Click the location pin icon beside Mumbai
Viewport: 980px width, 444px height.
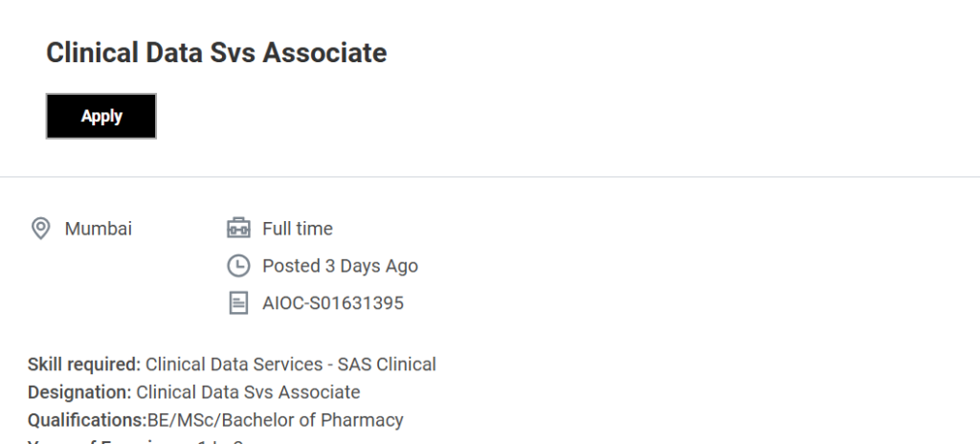click(x=40, y=229)
